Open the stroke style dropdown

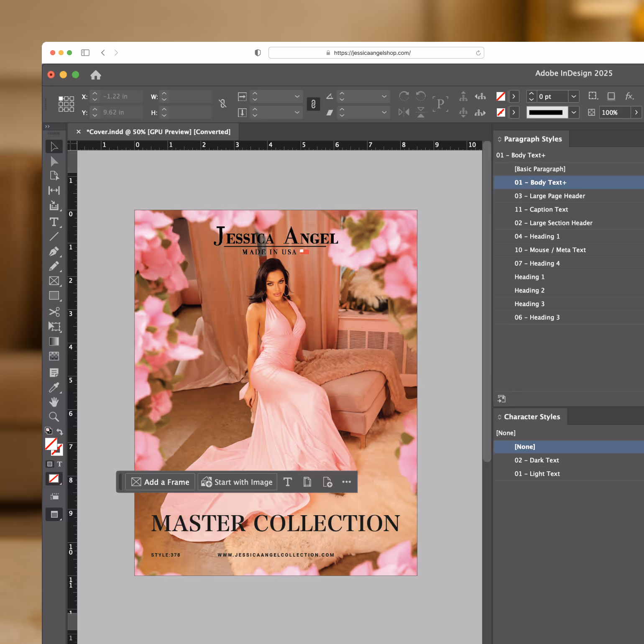574,112
